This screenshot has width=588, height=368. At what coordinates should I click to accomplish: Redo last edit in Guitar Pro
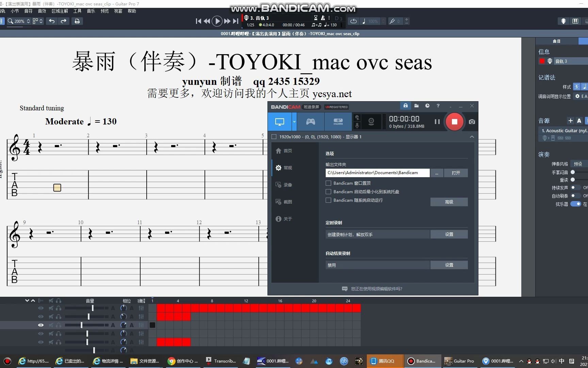[x=64, y=21]
